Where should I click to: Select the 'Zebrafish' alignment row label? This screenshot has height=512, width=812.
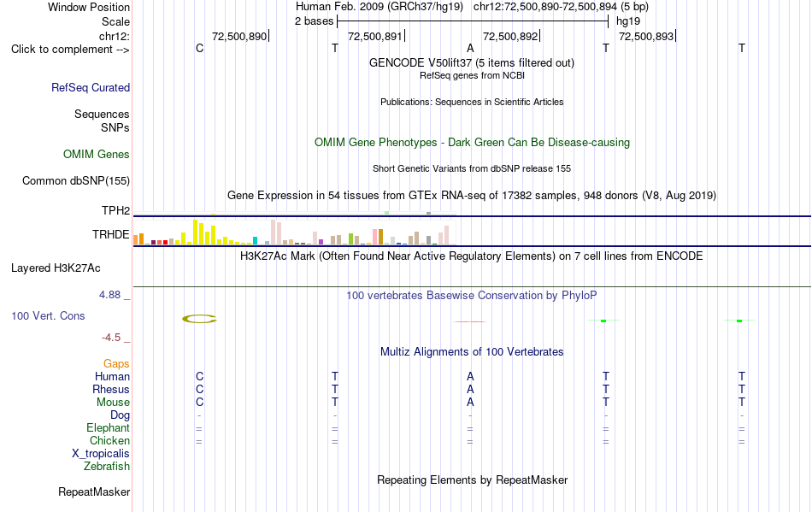click(x=107, y=467)
